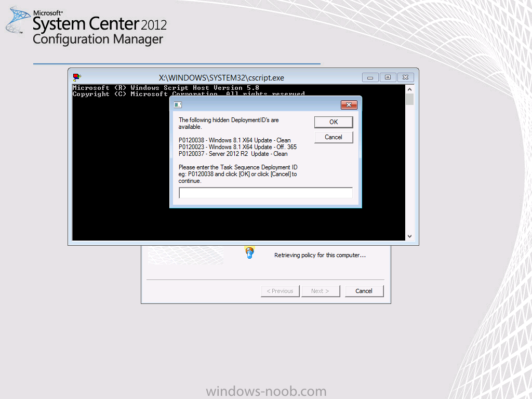Click the console vertical scrollbar thumb
The image size is (532, 399).
click(x=409, y=99)
